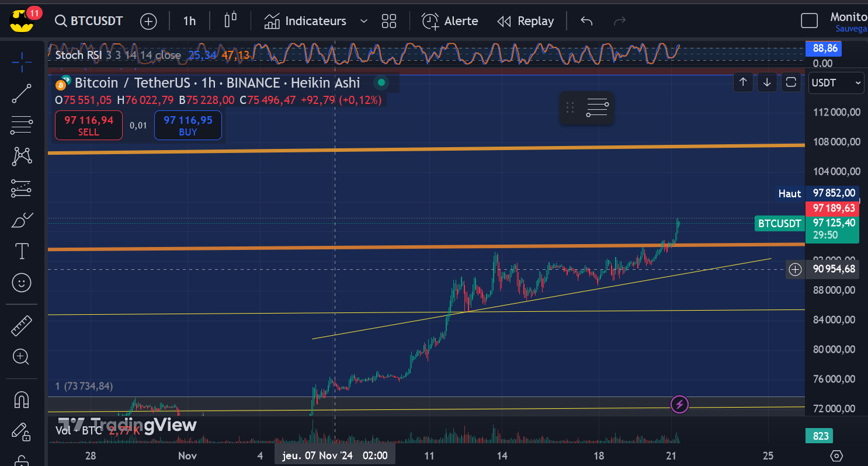Open the forecasting and measurement tools
Viewport: 868px width, 466px height.
(x=22, y=188)
